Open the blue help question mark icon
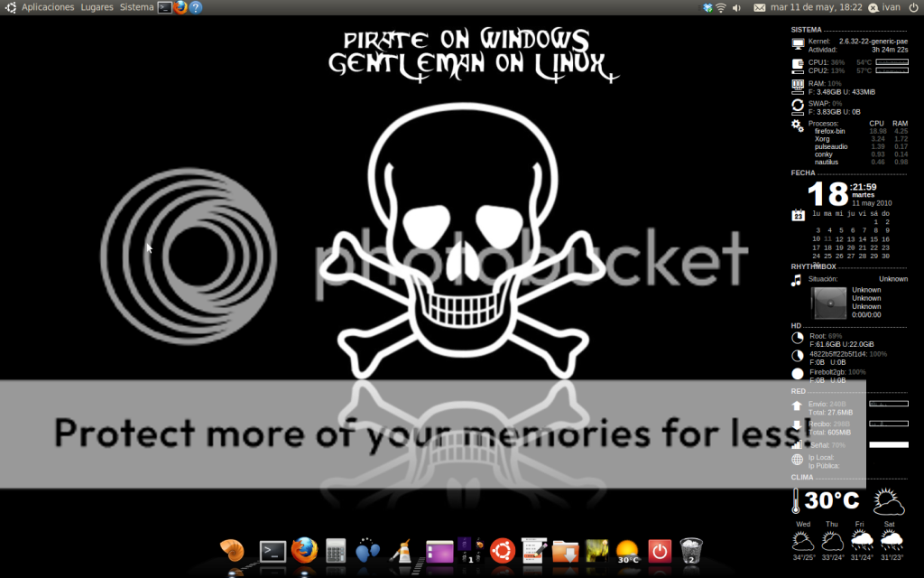 [196, 7]
